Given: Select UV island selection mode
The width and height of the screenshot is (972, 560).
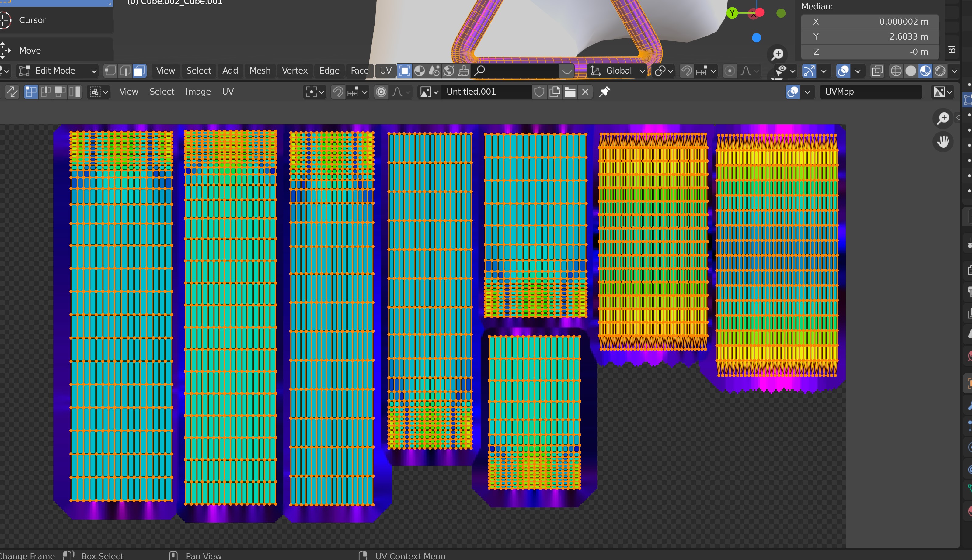Looking at the screenshot, I should coord(75,92).
